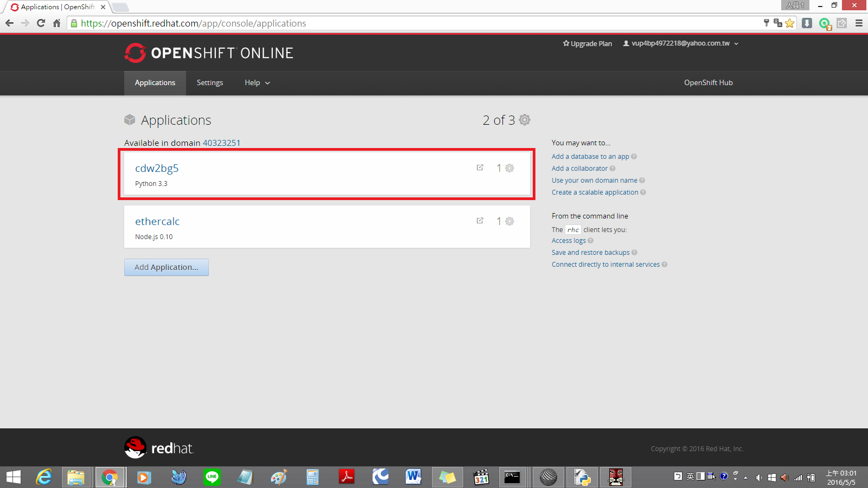Open a new browser tab
This screenshot has width=868, height=488.
click(120, 7)
